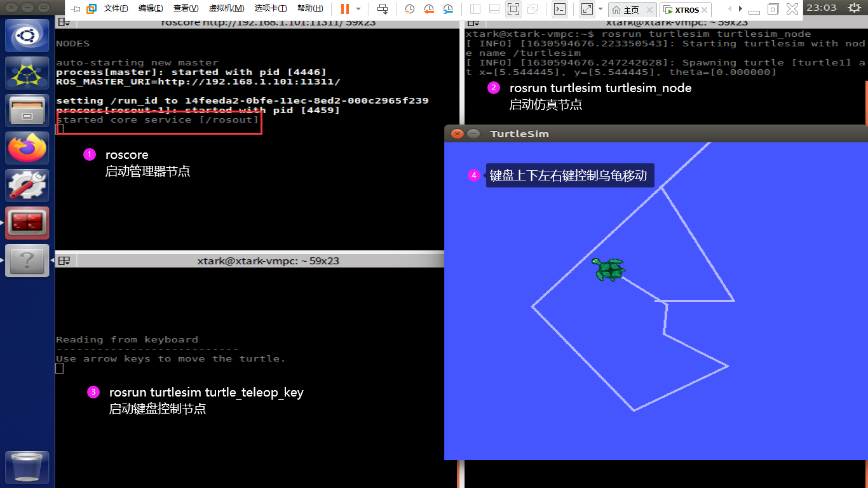This screenshot has width=868, height=488.
Task: Click the "auto-starting new master" line
Action: click(x=137, y=63)
